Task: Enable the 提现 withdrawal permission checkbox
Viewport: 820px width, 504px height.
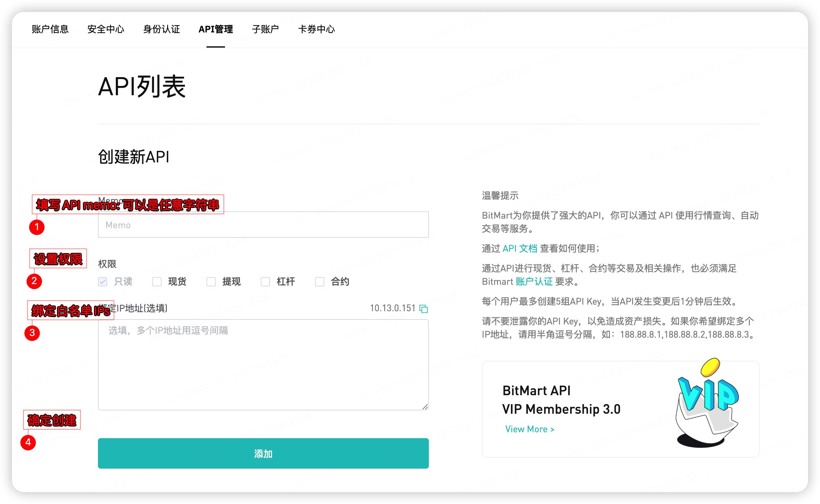Action: tap(211, 282)
